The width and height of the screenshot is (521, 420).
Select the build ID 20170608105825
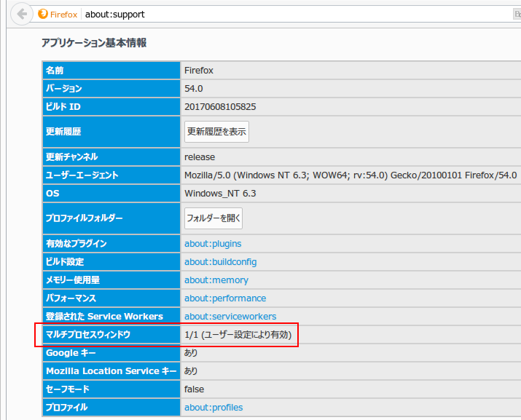coord(220,107)
